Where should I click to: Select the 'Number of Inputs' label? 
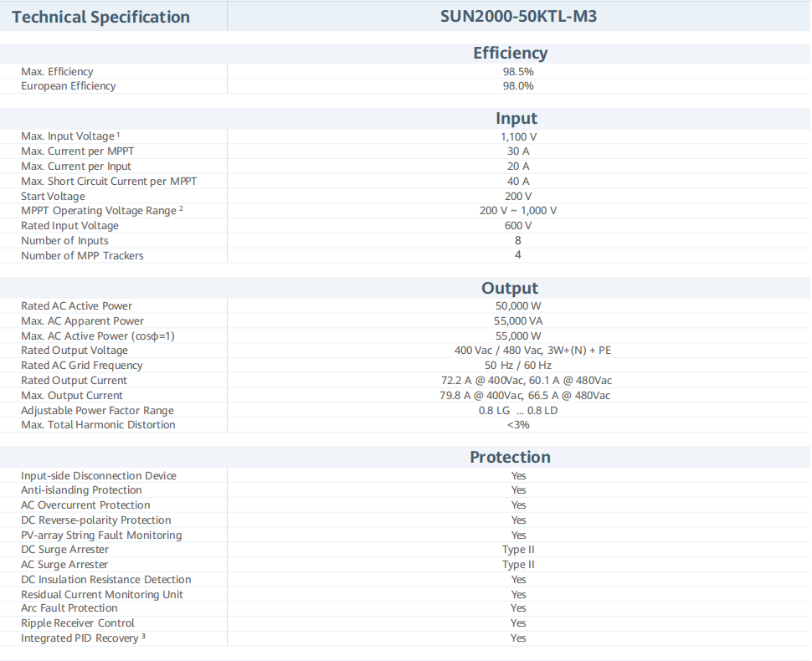click(64, 241)
